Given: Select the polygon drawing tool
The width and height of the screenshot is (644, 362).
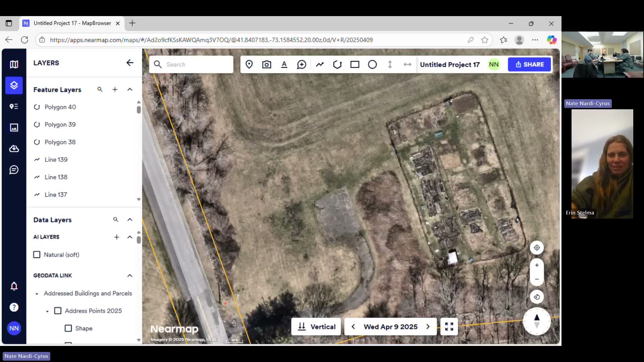Looking at the screenshot, I should pyautogui.click(x=337, y=64).
